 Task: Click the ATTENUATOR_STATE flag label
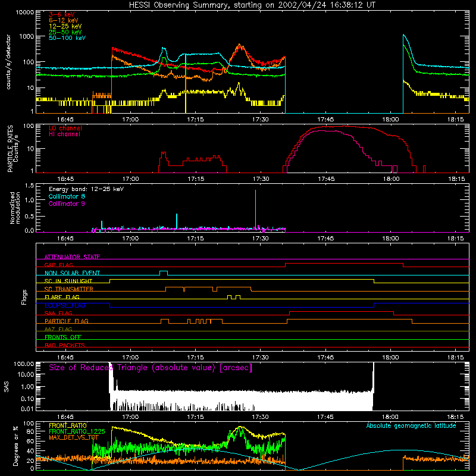click(x=72, y=257)
